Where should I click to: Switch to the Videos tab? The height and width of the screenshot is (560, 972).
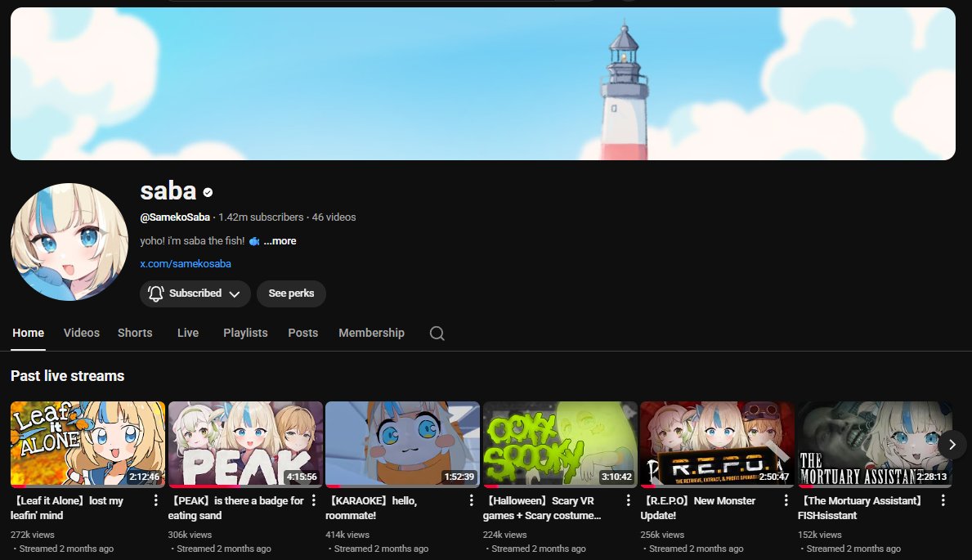(81, 333)
